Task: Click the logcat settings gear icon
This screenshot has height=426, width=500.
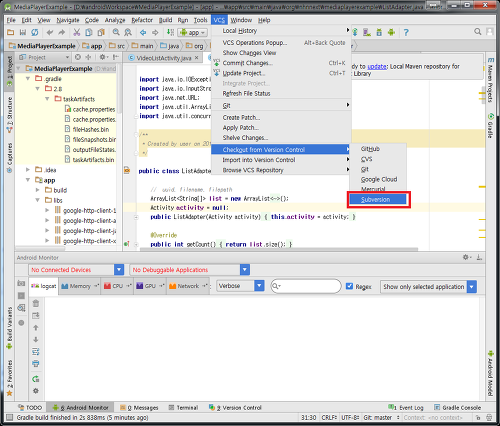Action: click(36, 391)
